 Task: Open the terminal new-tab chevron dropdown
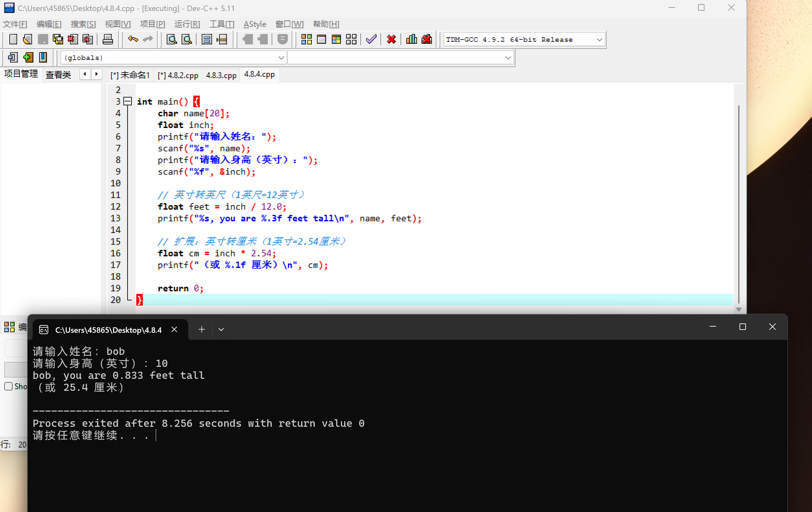tap(221, 330)
